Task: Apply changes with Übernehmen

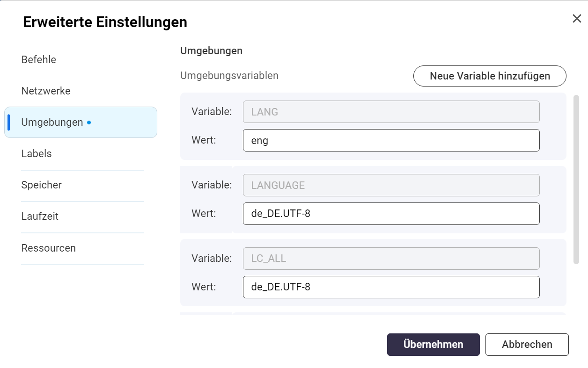Action: [433, 345]
